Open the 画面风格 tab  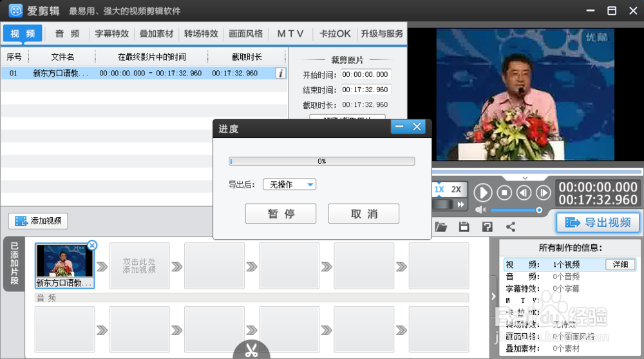coord(245,34)
